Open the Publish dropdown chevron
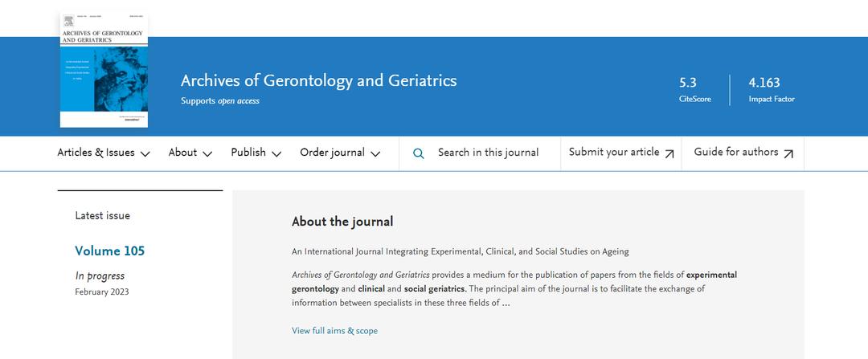Screen dimensions: 868x359 [x=276, y=154]
